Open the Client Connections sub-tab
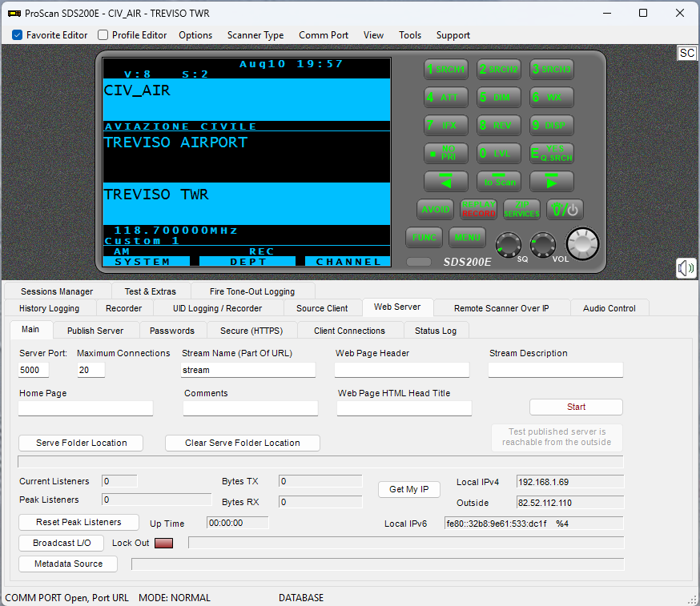Image resolution: width=700 pixels, height=606 pixels. coord(349,331)
